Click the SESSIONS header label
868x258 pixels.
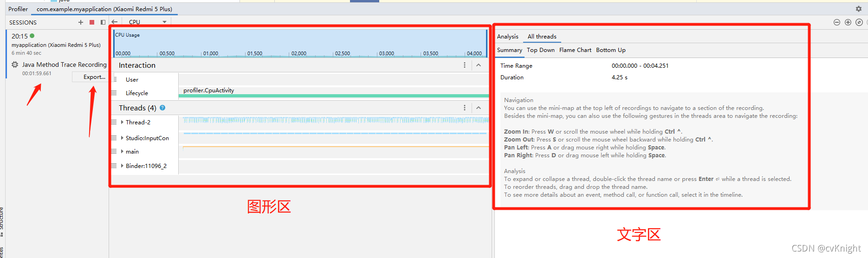[23, 22]
